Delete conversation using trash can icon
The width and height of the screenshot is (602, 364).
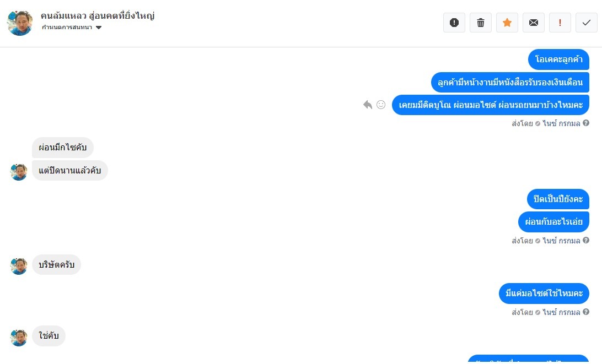tap(481, 23)
